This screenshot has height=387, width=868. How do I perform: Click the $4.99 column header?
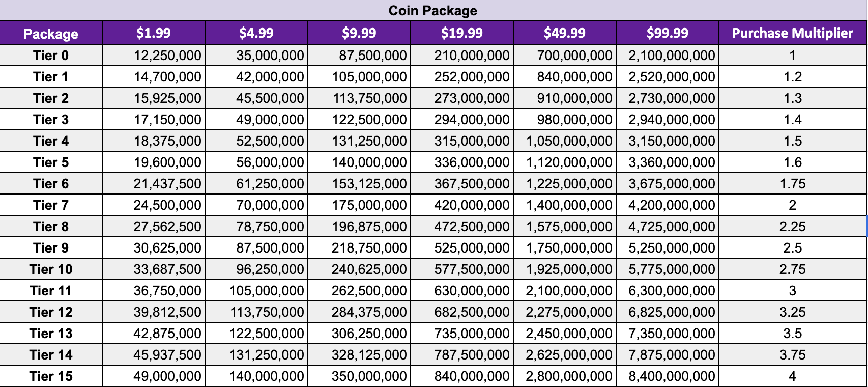256,33
